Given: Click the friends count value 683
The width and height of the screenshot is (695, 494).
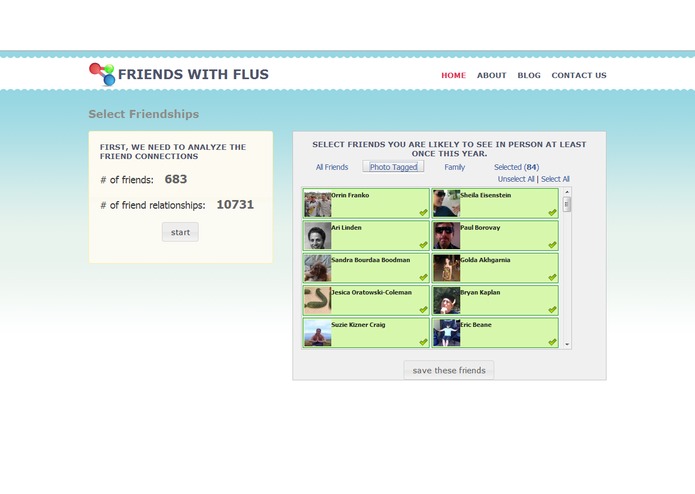Looking at the screenshot, I should pyautogui.click(x=176, y=179).
